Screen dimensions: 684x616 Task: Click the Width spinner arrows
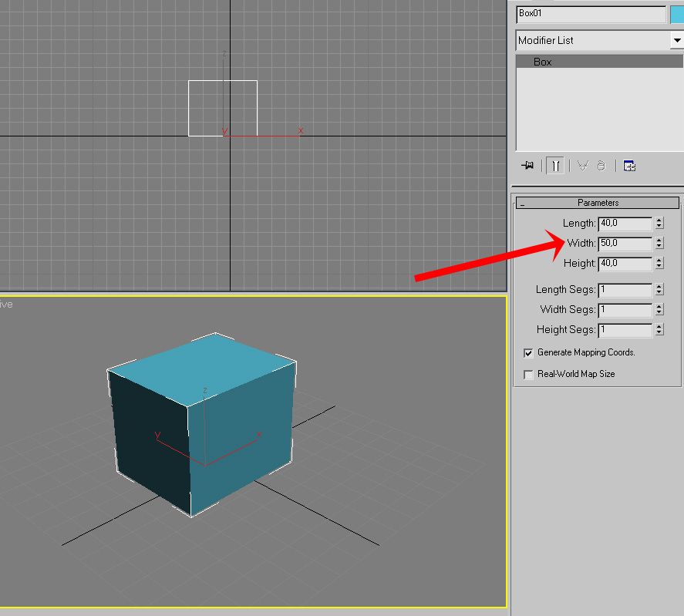pyautogui.click(x=659, y=244)
